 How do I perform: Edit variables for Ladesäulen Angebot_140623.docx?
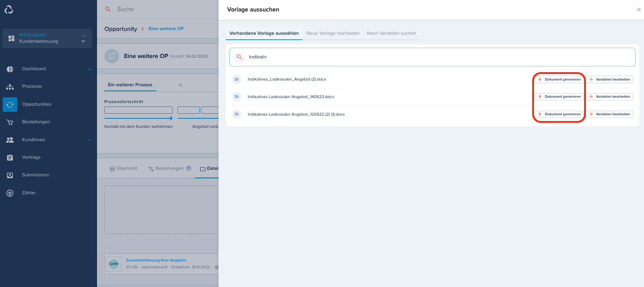(x=609, y=97)
